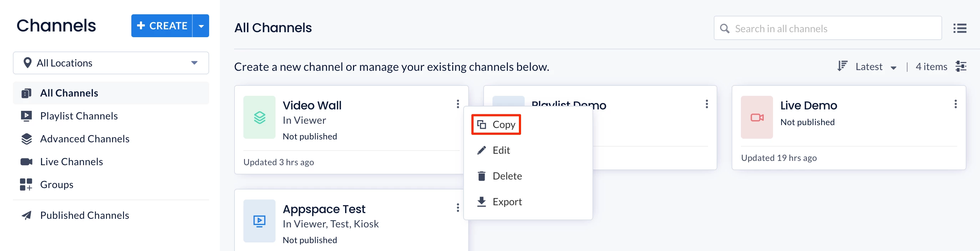Viewport: 980px width, 251px height.
Task: Toggle the sort order icon next to Latest
Action: 842,66
